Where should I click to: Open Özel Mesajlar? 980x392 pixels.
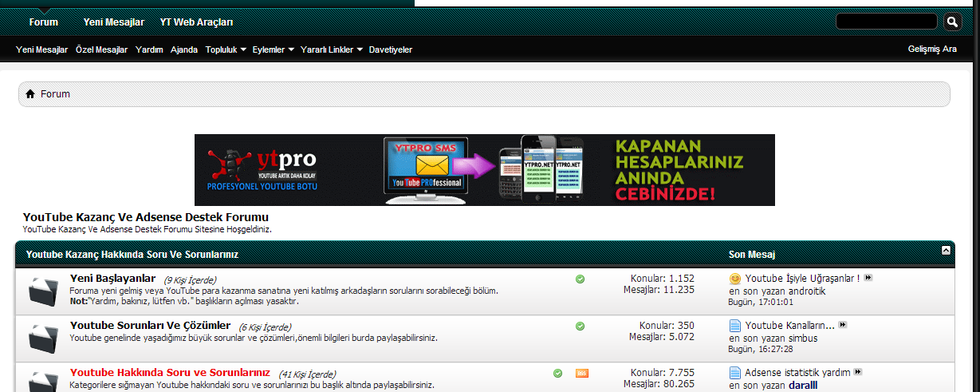click(101, 49)
